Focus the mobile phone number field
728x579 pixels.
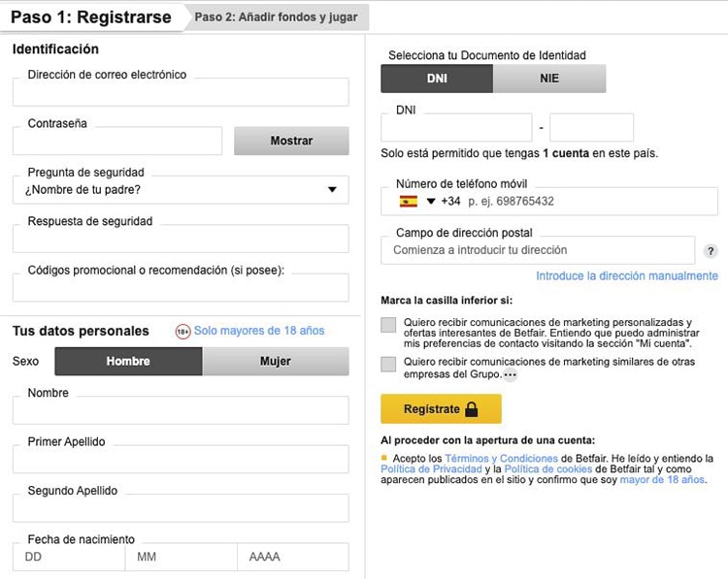click(x=549, y=202)
